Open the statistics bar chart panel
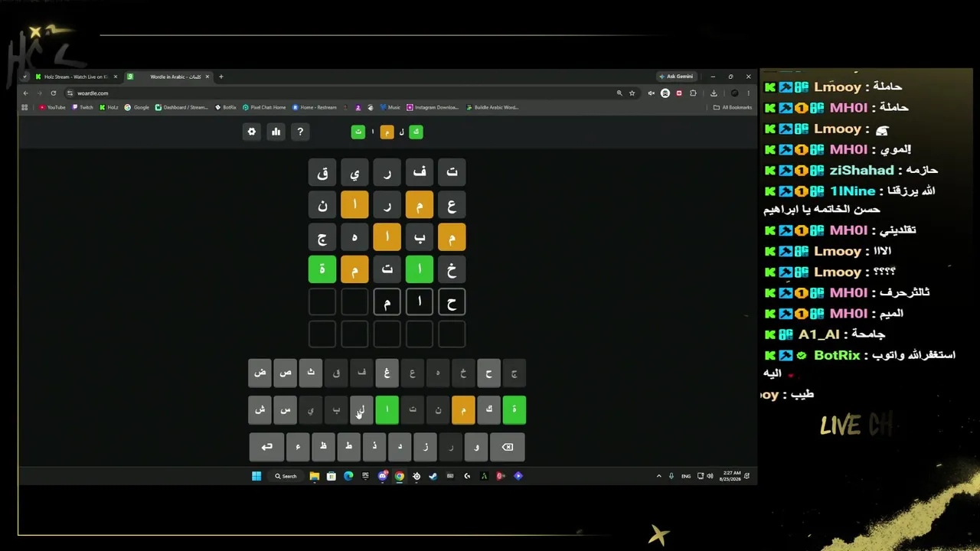 click(276, 132)
